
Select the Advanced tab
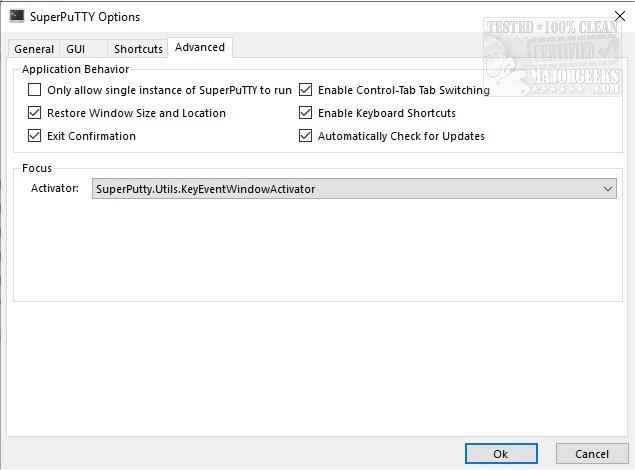[x=200, y=48]
